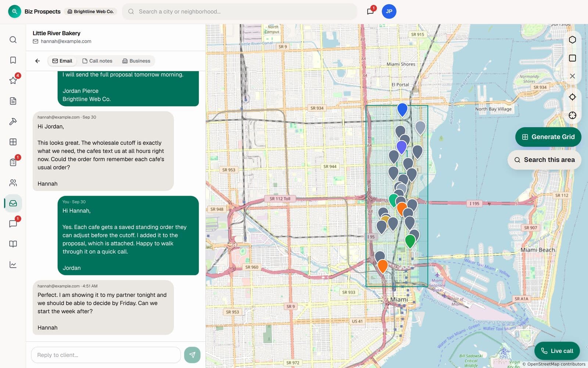Focus the city or neighborhood search field
This screenshot has height=368, width=588.
click(240, 11)
